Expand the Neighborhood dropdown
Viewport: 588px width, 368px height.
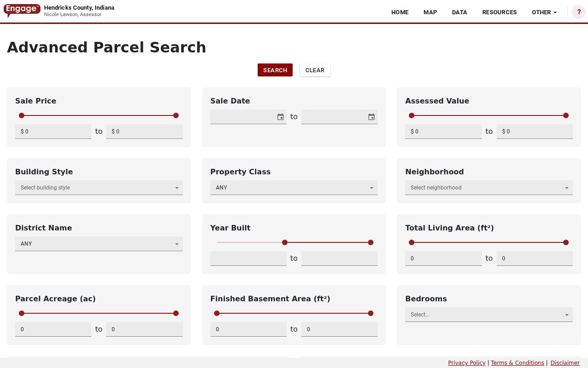[x=489, y=188]
